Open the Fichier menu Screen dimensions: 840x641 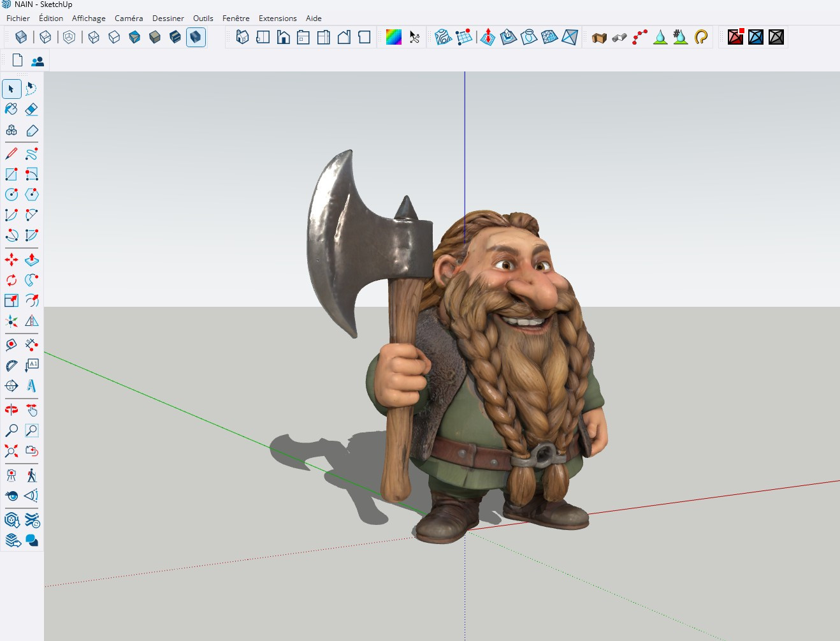click(x=18, y=18)
